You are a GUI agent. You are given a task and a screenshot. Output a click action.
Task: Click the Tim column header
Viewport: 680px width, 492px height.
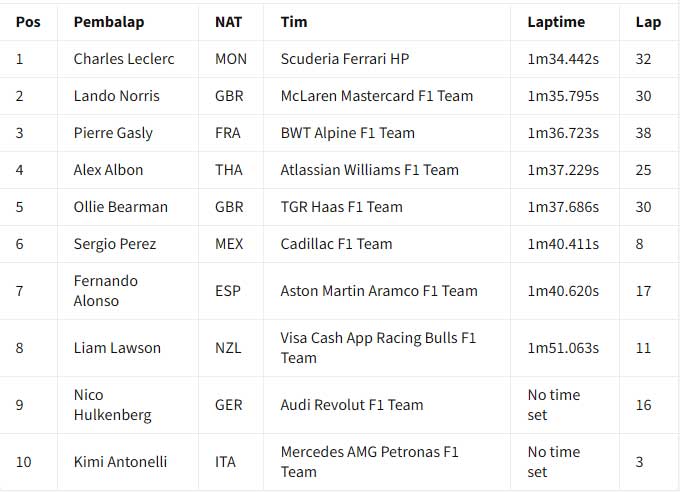(x=294, y=22)
